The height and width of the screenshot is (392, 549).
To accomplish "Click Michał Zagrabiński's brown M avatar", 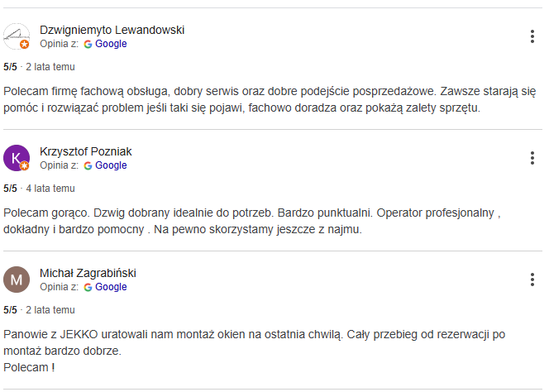I will click(17, 280).
